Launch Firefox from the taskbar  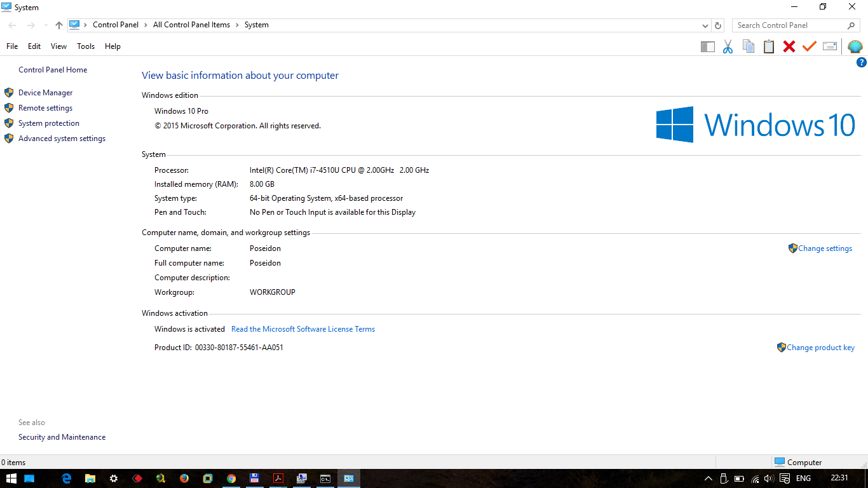point(184,478)
